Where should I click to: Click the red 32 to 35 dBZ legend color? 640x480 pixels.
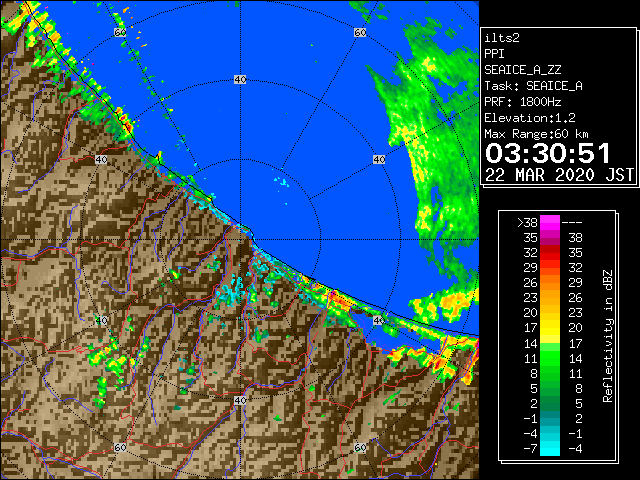pos(550,253)
